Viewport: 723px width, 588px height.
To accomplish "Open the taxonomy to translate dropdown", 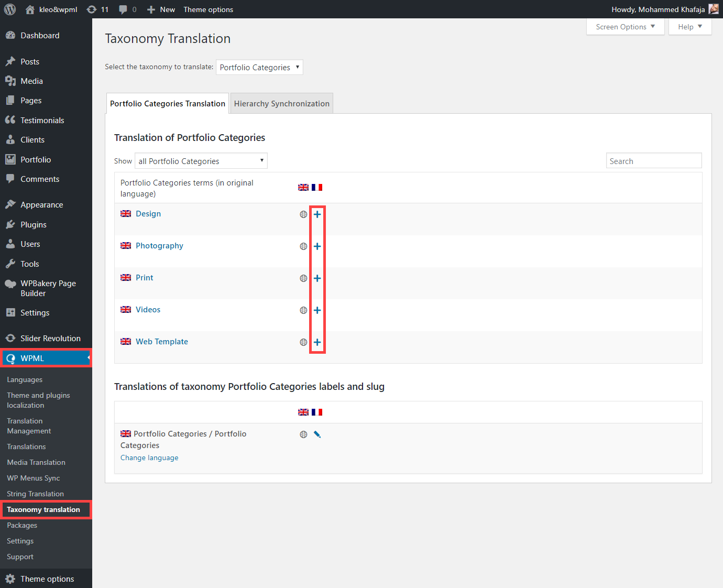I will (x=259, y=67).
